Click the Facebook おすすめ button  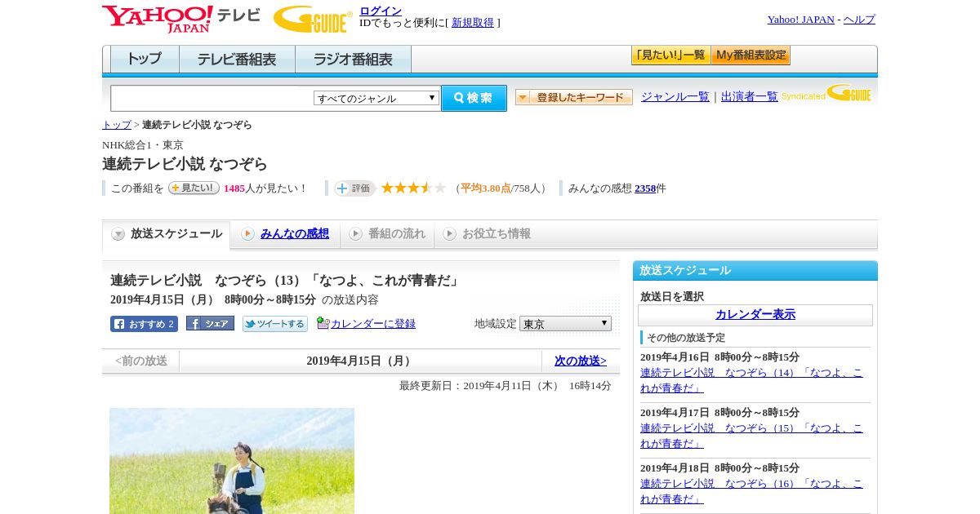(x=144, y=324)
